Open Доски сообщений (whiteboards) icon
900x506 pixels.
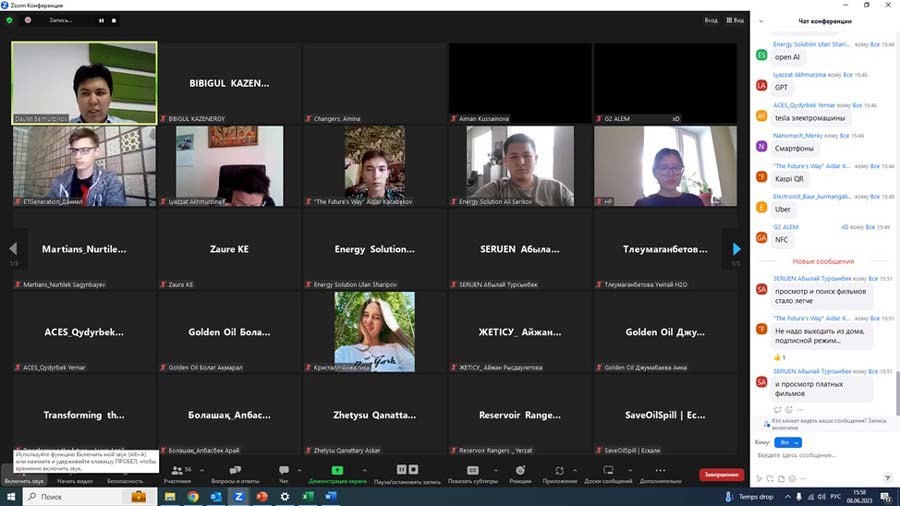coord(608,470)
